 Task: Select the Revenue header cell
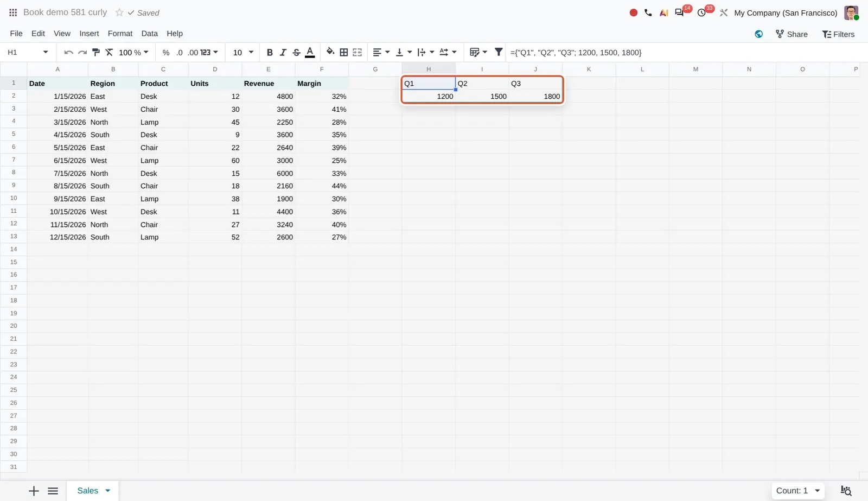click(269, 83)
